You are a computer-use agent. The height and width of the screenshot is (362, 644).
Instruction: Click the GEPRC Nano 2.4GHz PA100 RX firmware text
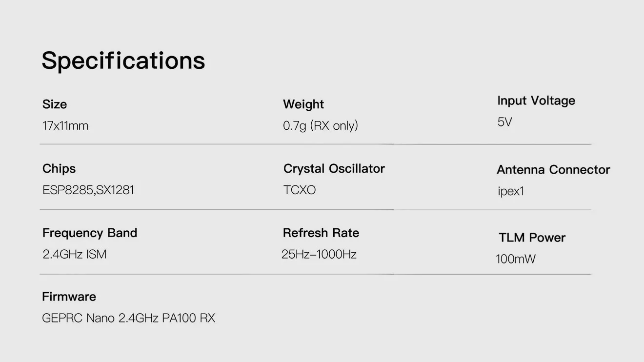129,319
